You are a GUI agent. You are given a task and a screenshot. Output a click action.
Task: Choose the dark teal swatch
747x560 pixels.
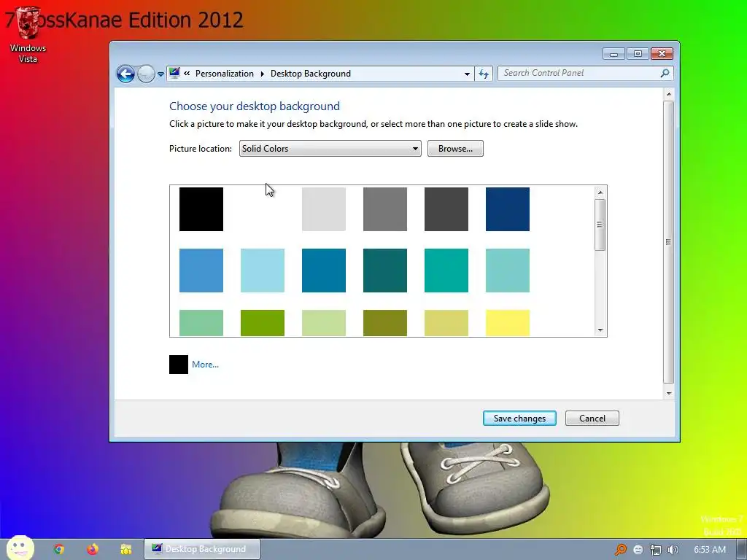(385, 271)
